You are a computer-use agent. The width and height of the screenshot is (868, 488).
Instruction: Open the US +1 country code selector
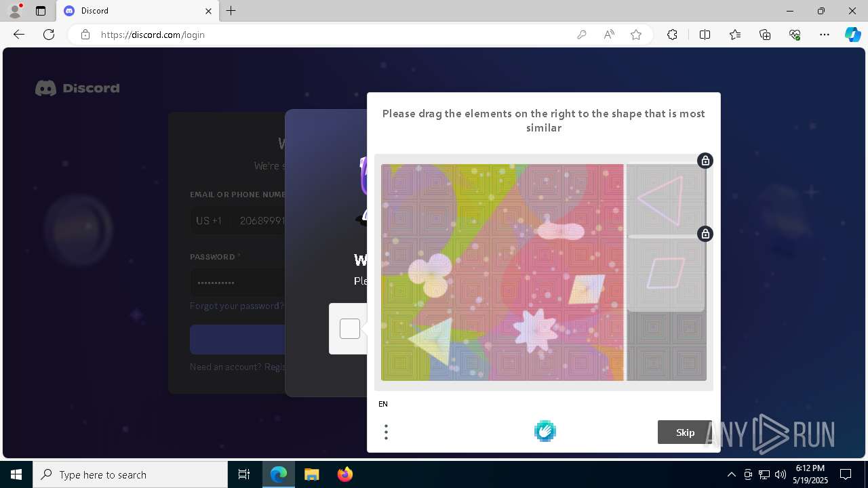(209, 221)
